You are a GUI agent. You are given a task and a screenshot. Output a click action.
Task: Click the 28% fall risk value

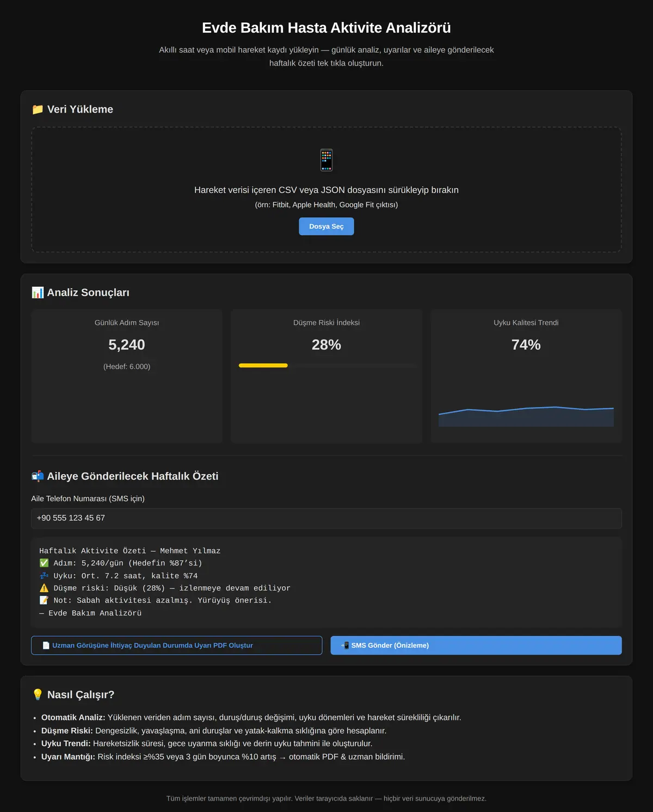click(326, 345)
